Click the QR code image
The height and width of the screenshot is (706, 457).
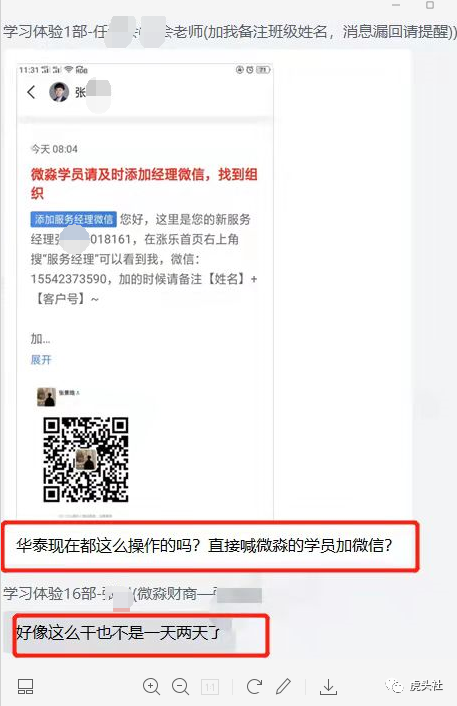[x=86, y=459]
